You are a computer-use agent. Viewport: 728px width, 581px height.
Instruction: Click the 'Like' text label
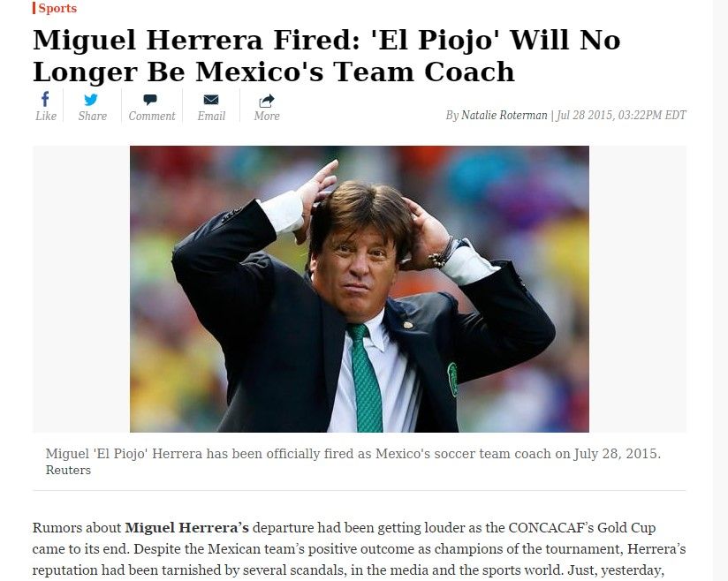point(46,116)
